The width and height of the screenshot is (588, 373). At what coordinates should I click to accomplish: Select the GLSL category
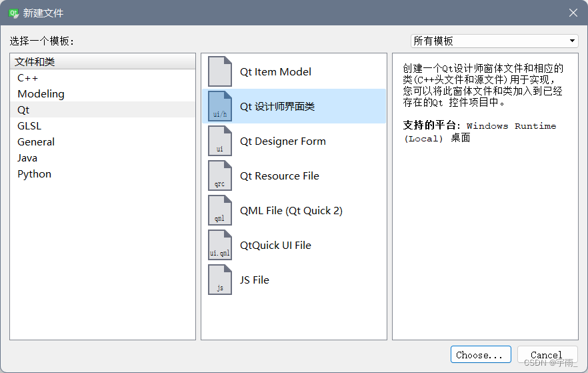pos(103,126)
